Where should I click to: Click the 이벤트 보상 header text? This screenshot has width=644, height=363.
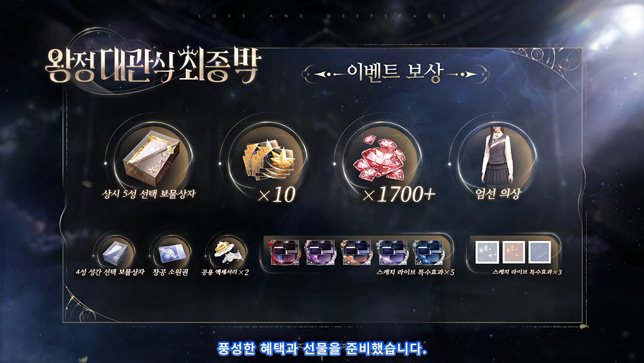click(395, 72)
